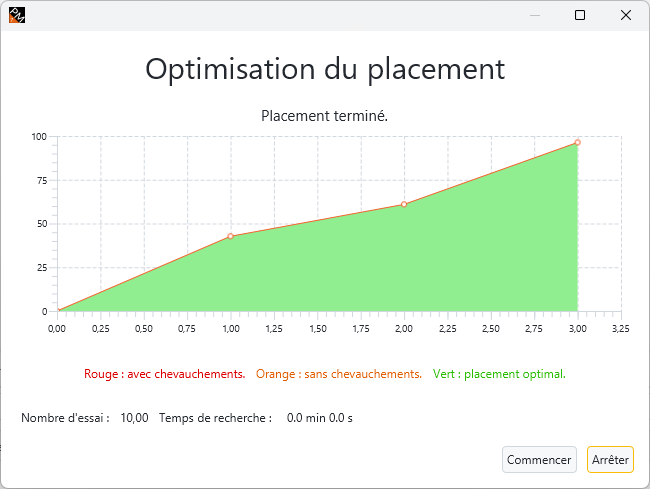Click the orange 'sans chevauchements' legend text

[x=339, y=374]
